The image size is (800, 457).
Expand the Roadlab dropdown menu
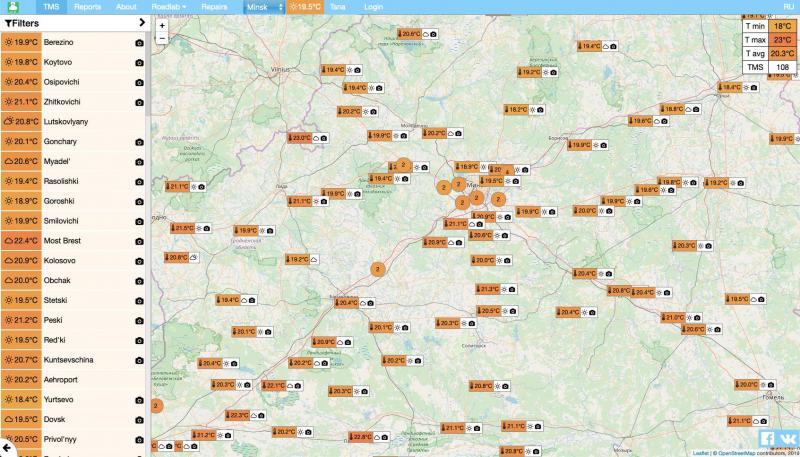tap(169, 6)
